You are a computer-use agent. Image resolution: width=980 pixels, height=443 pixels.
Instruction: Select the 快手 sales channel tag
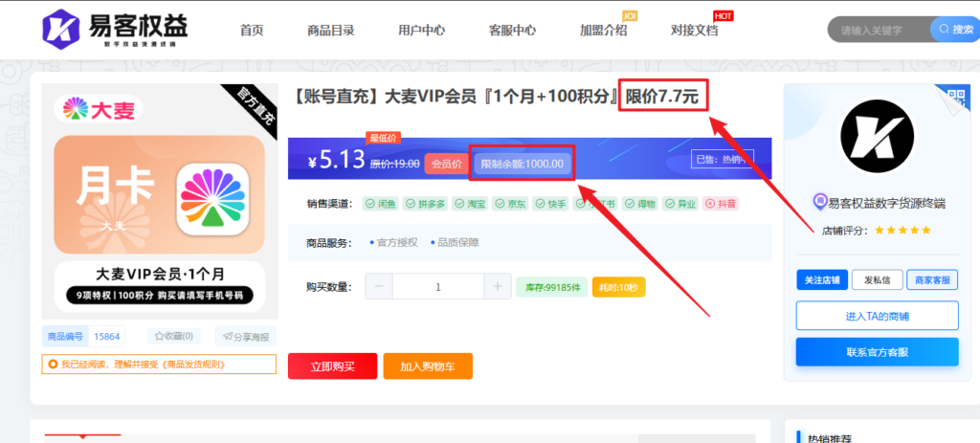point(550,204)
